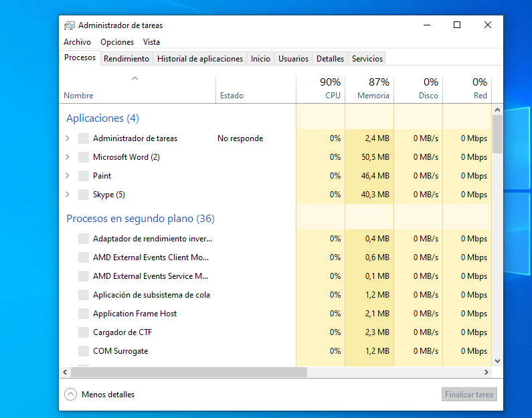Expand the Administrador de tareas entry
The height and width of the screenshot is (418, 532).
tap(67, 138)
